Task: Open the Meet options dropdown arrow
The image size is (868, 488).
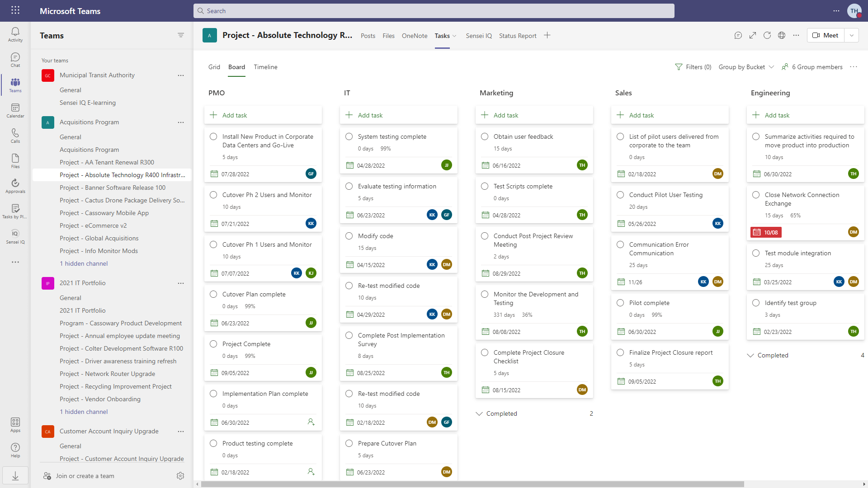Action: click(x=852, y=35)
